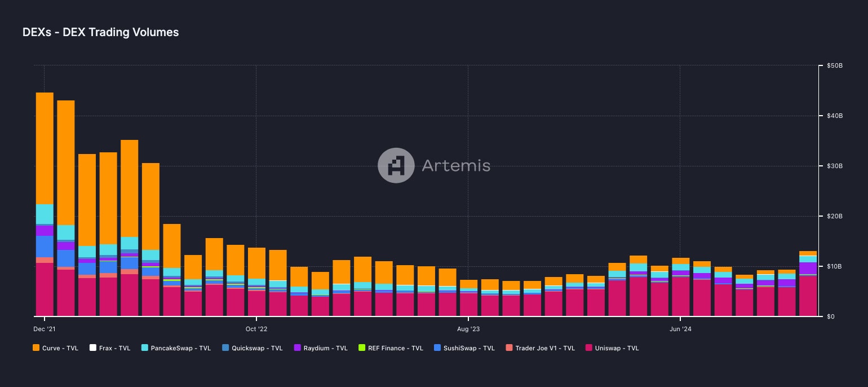The width and height of the screenshot is (868, 387).
Task: Click the $20B y-axis label
Action: pyautogui.click(x=835, y=216)
